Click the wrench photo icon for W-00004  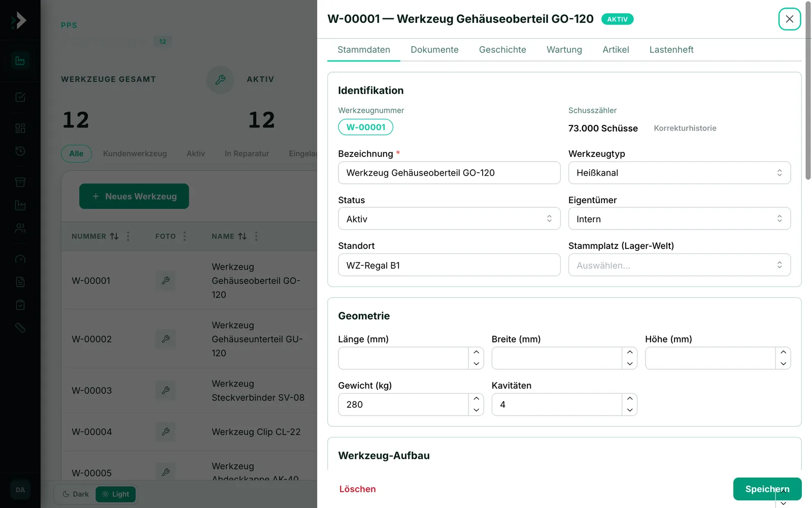[x=165, y=431]
